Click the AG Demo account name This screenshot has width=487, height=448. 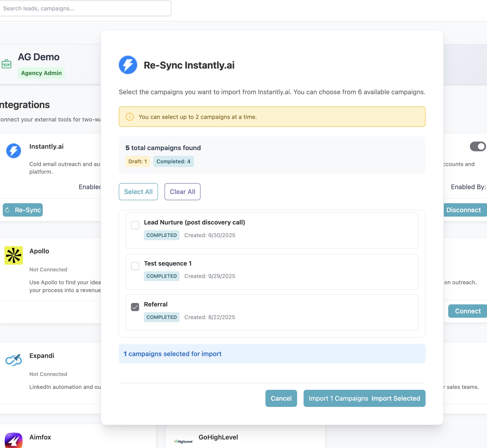(x=39, y=57)
